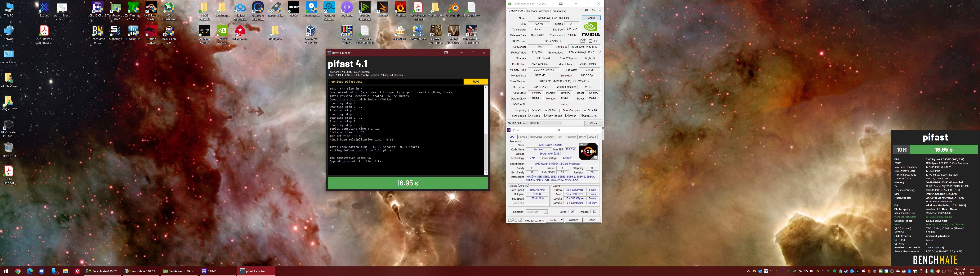Click Tools button in CPU-Z
980x276 pixels.
[553, 220]
